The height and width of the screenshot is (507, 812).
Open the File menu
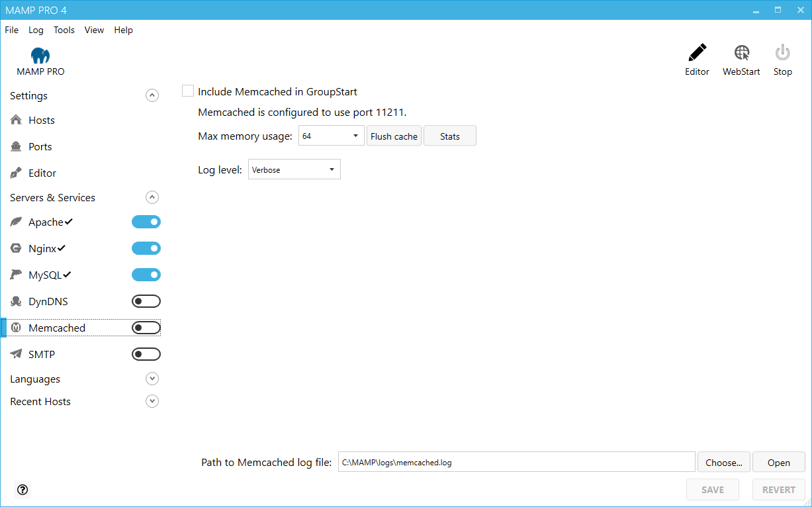tap(12, 30)
